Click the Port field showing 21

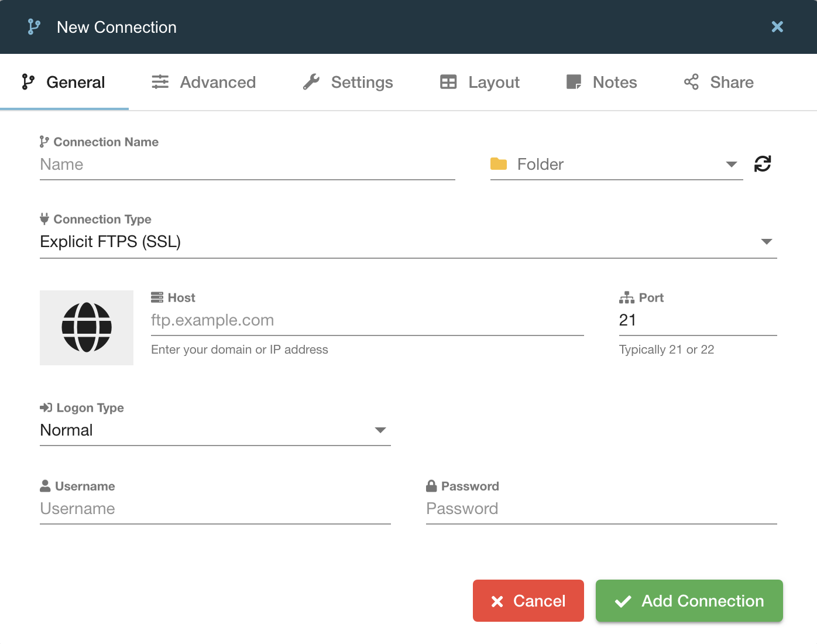tap(698, 320)
